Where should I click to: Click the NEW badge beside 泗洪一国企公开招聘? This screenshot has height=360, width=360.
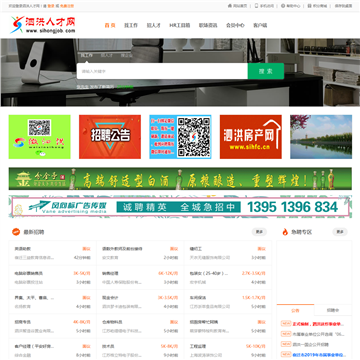click(x=286, y=344)
